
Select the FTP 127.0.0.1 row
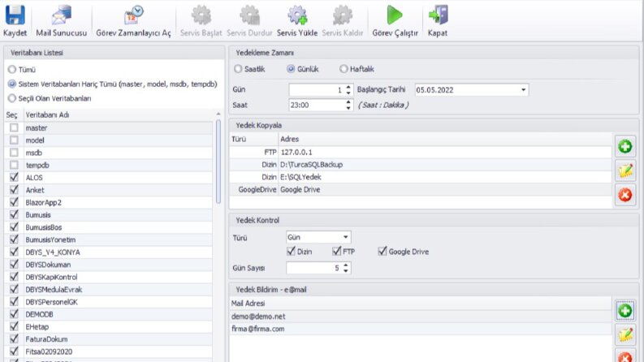click(421, 153)
